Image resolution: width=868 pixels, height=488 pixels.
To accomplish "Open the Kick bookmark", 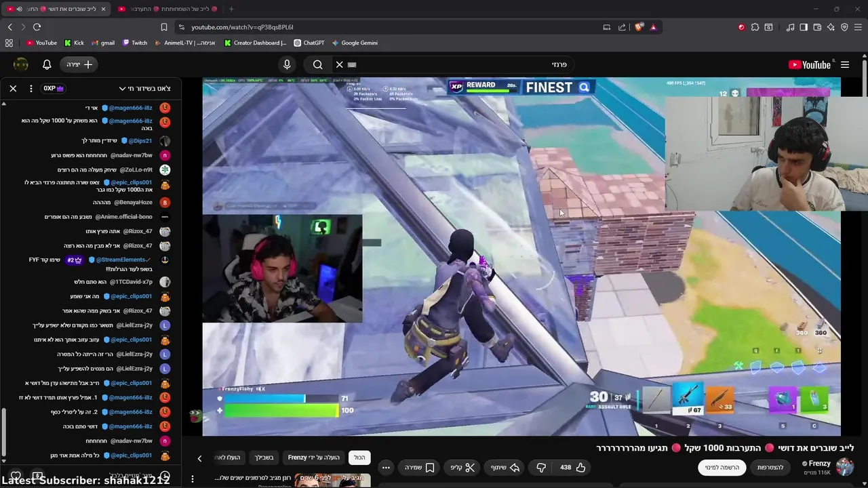I will pyautogui.click(x=74, y=43).
